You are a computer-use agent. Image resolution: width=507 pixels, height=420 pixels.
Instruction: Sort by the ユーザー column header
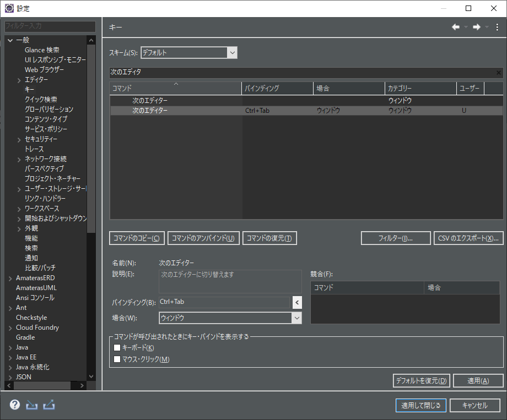click(x=470, y=88)
